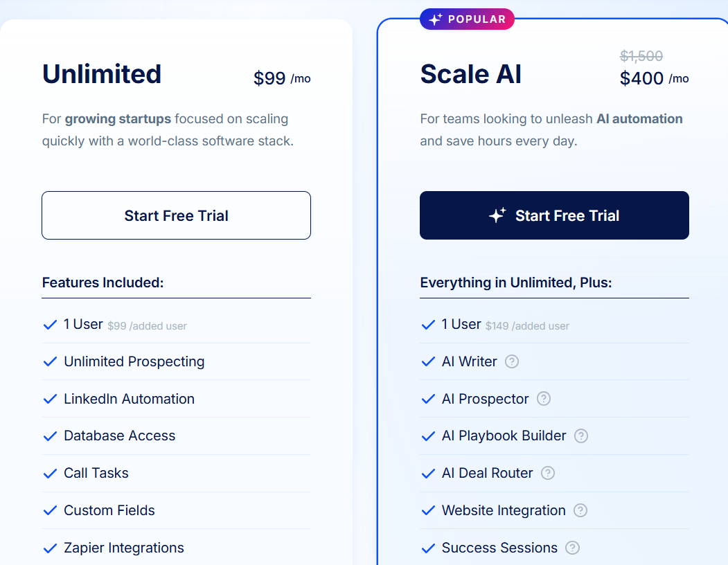Click the Success Sessions info icon
The width and height of the screenshot is (728, 565).
tap(572, 548)
